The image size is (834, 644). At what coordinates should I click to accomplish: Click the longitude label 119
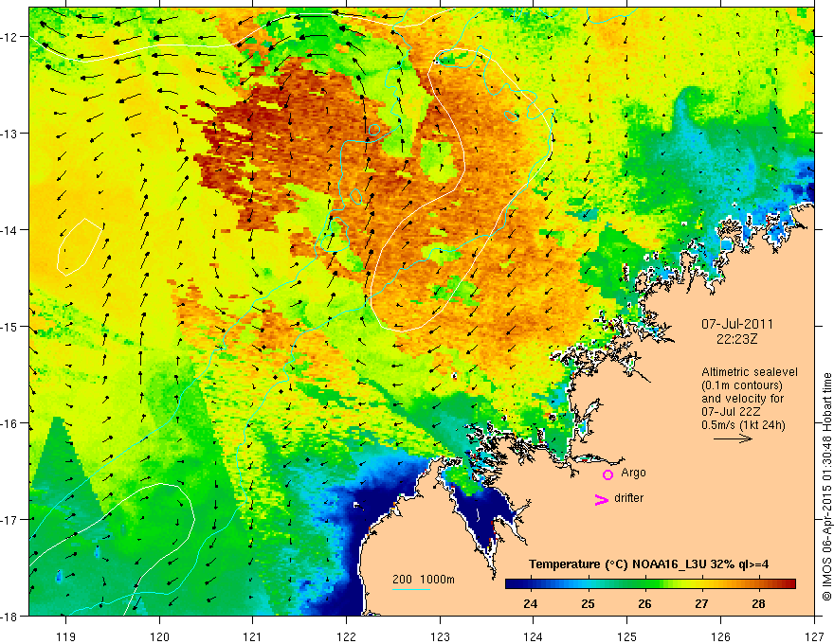click(x=66, y=636)
